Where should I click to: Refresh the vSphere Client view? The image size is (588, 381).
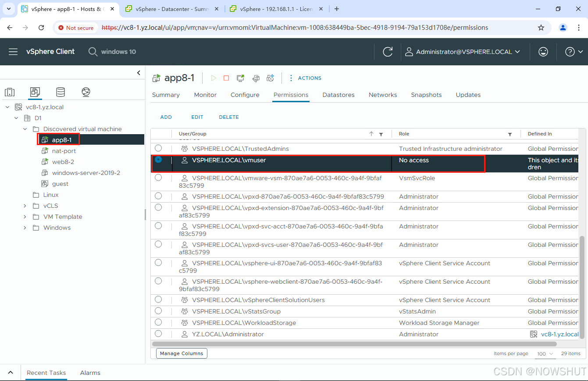coord(388,52)
